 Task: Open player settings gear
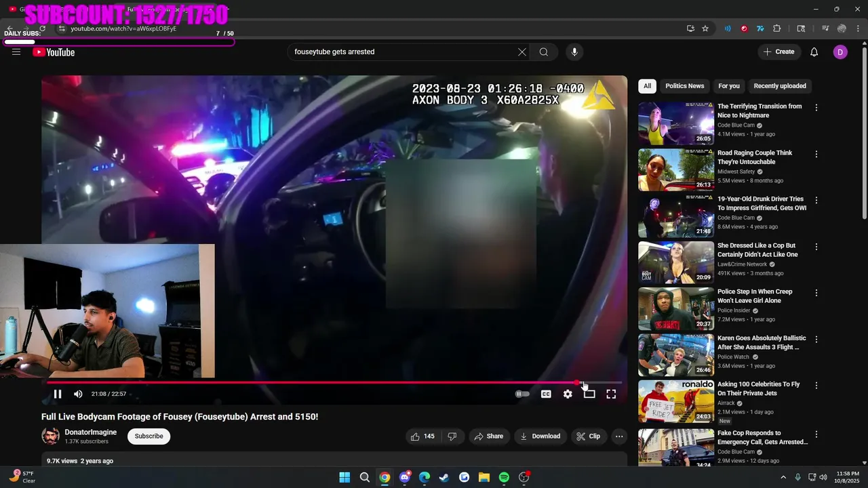[568, 394]
